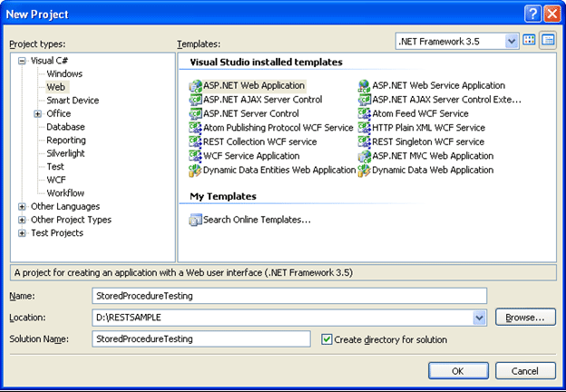Toggle Create directory for solution checkbox
Viewport: 566px width, 392px height.
click(x=327, y=339)
